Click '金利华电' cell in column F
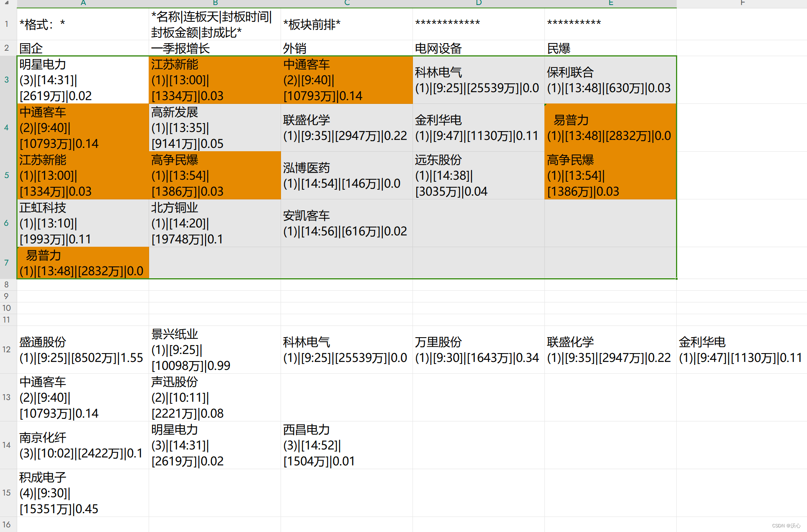This screenshot has height=532, width=807. tap(742, 350)
